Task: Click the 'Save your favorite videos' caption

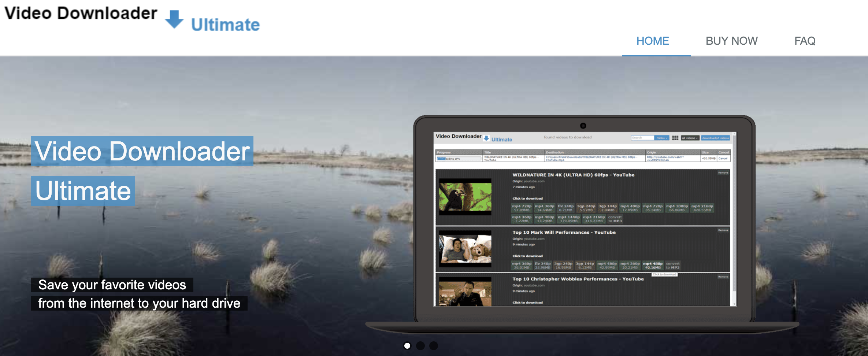Action: pos(112,285)
